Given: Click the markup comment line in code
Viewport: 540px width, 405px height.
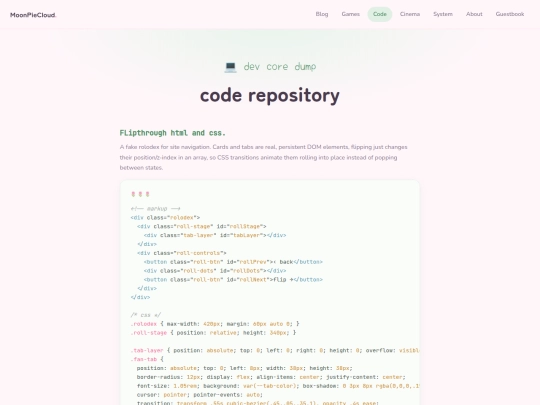Looking at the screenshot, I should click(155, 208).
